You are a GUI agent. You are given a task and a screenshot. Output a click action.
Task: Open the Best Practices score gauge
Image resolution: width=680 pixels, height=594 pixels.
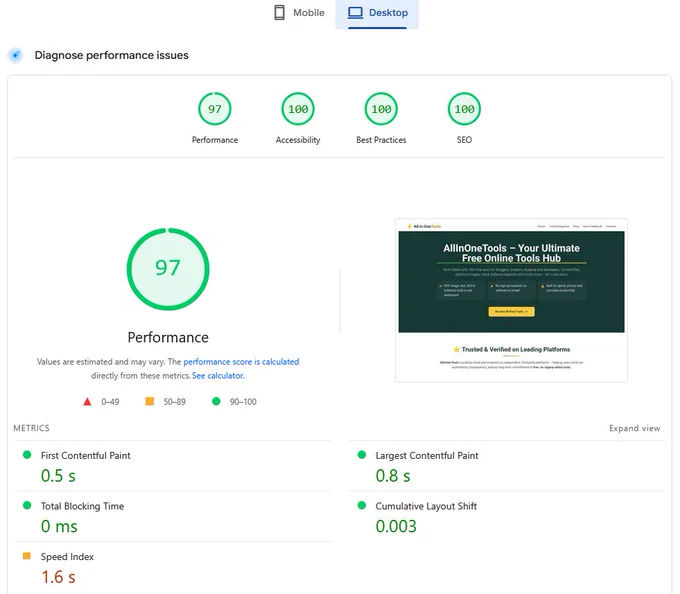381,109
